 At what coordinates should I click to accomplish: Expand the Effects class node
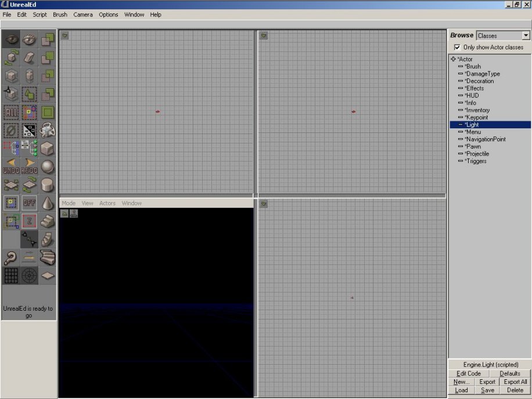[x=461, y=88]
